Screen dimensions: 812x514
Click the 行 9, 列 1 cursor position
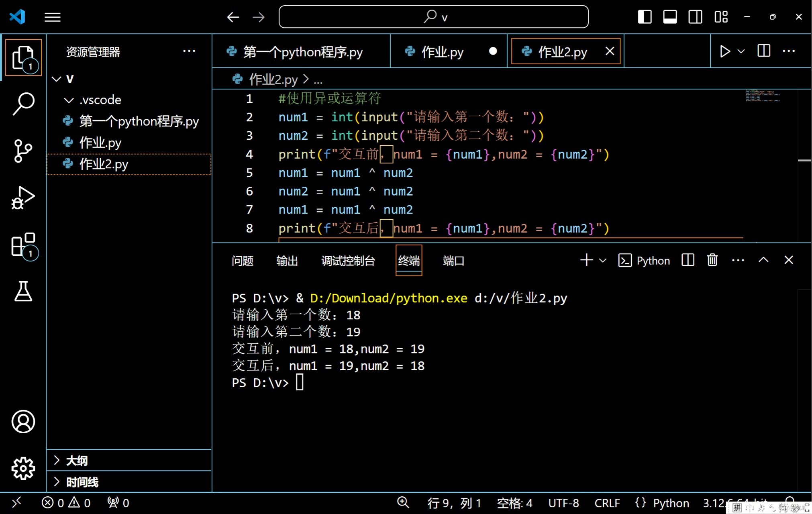point(454,503)
